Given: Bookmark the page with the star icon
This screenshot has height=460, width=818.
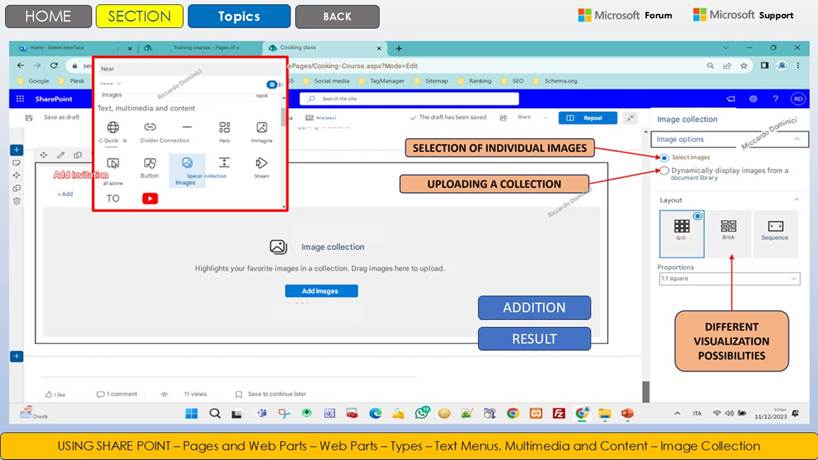Looking at the screenshot, I should pos(744,66).
